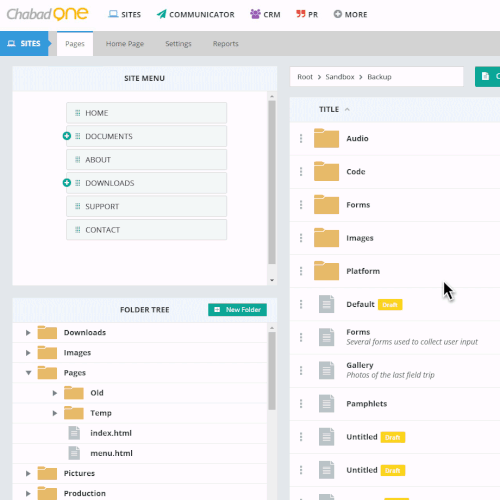Sort by the TITLE column arrow
The width and height of the screenshot is (500, 500).
click(347, 109)
